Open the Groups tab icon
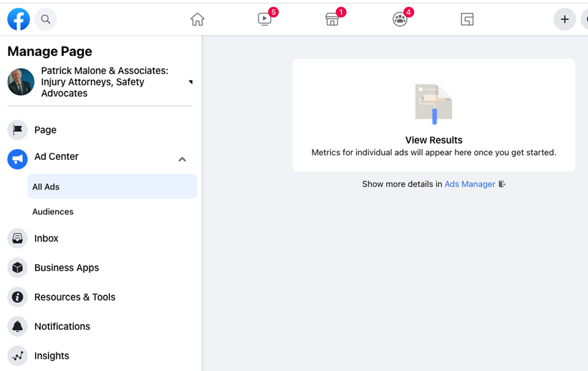Image resolution: width=588 pixels, height=371 pixels. click(400, 19)
